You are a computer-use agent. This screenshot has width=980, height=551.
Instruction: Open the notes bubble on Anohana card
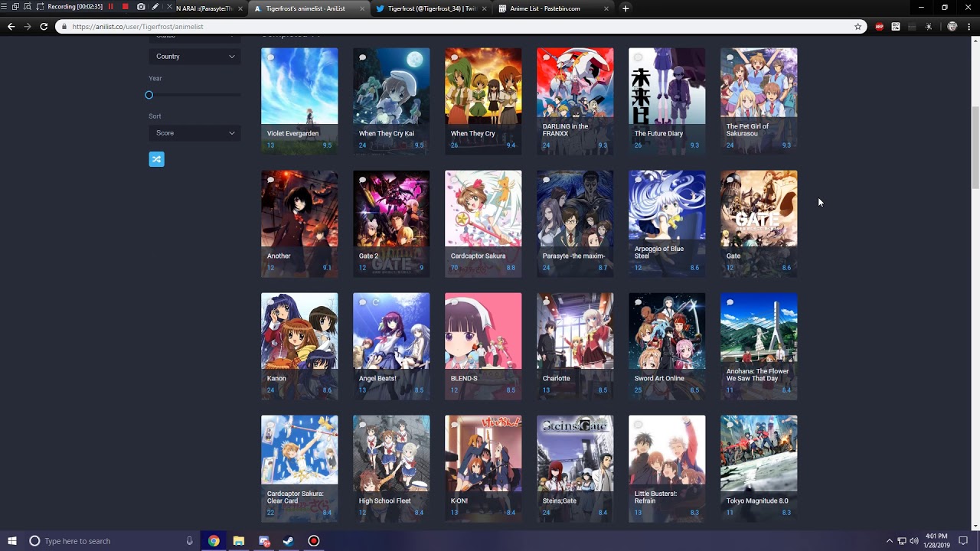(730, 302)
